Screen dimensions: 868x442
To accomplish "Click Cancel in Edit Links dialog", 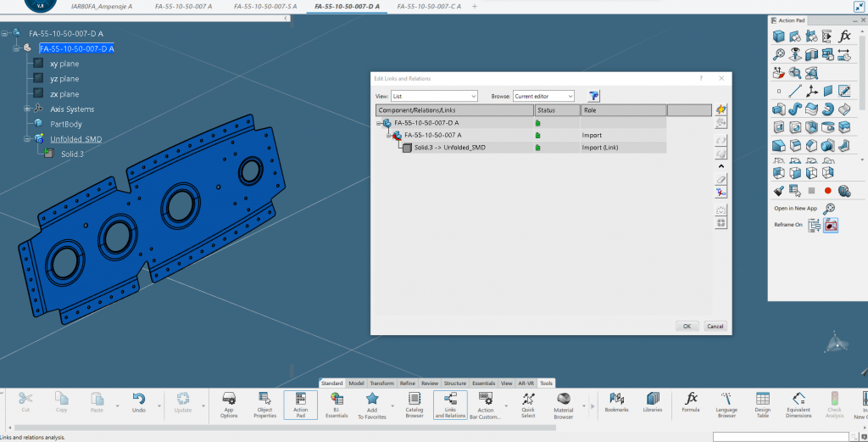I will 715,327.
